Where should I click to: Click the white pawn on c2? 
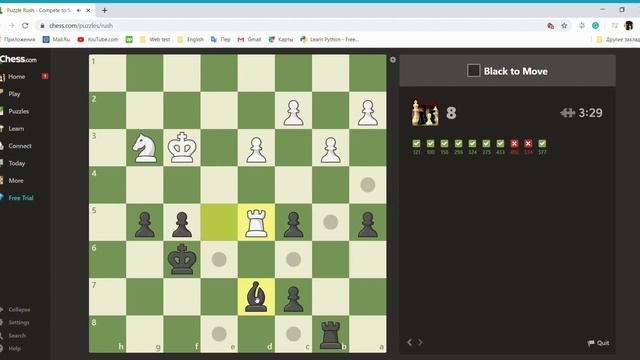(293, 112)
